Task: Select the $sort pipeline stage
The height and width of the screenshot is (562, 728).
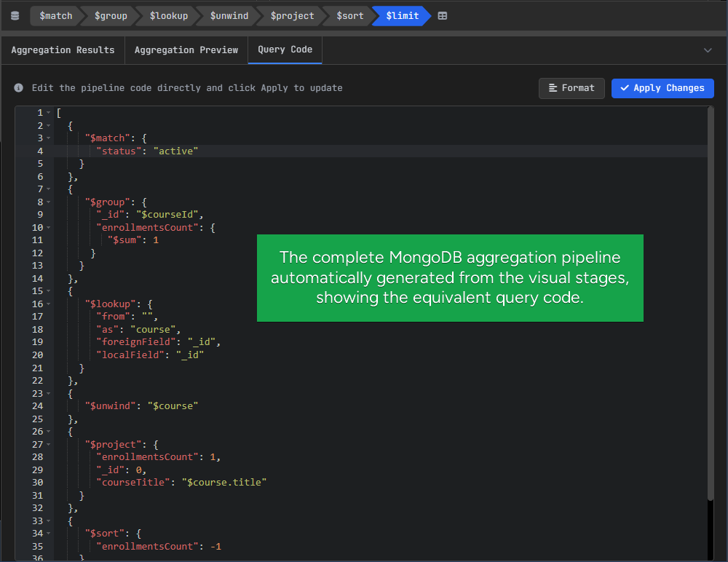Action: (349, 16)
